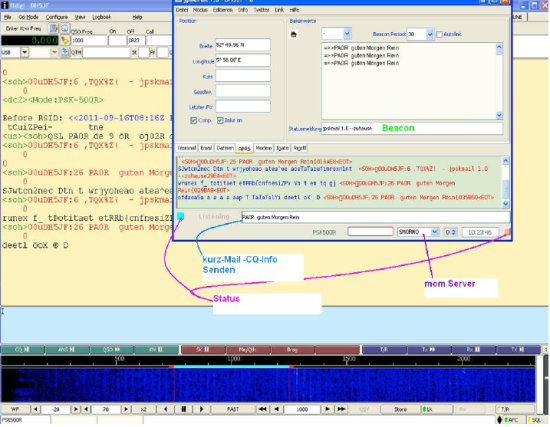The height and width of the screenshot is (427, 550).
Task: Click the jpskmail received-text scrollbar
Action: [505, 182]
